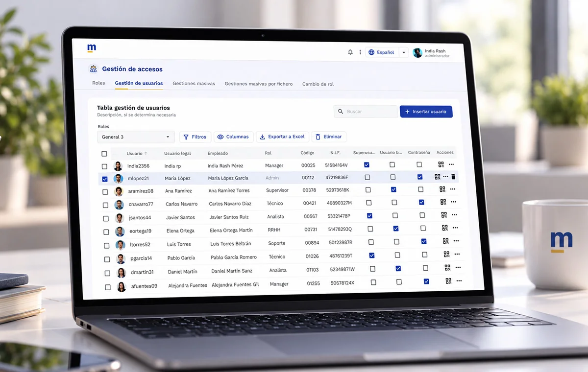This screenshot has width=588, height=372.
Task: Open more actions for India2356
Action: click(x=451, y=164)
